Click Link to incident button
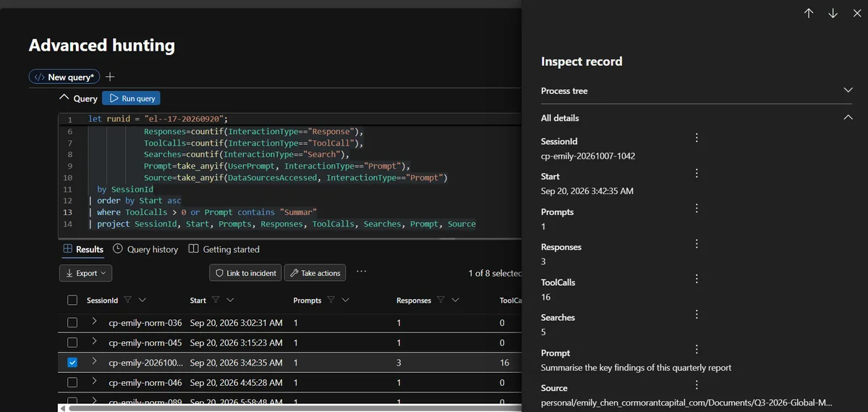This screenshot has height=412, width=868. click(x=246, y=273)
